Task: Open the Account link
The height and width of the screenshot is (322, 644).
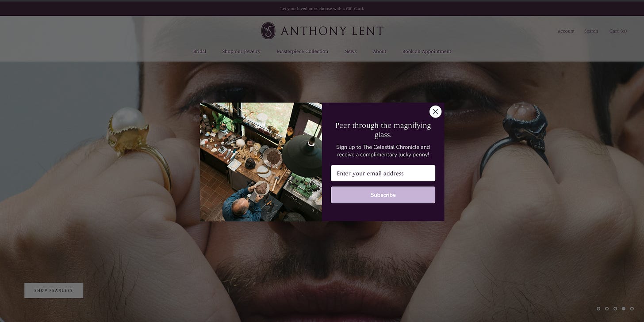Action: [x=566, y=31]
